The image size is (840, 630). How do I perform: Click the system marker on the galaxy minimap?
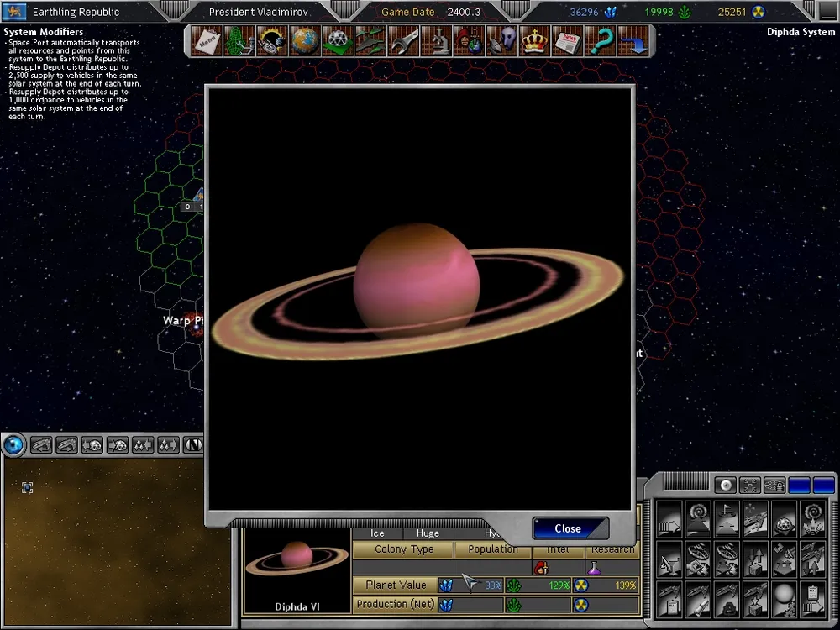[27, 487]
